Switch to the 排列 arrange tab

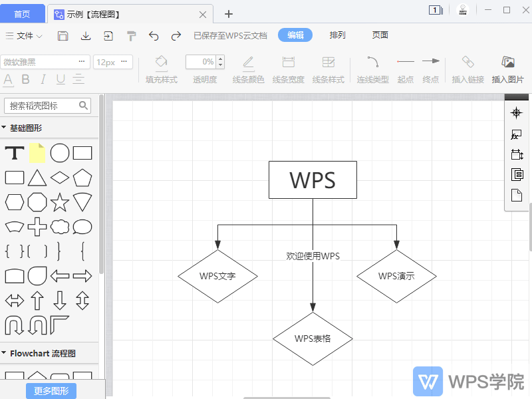(337, 35)
